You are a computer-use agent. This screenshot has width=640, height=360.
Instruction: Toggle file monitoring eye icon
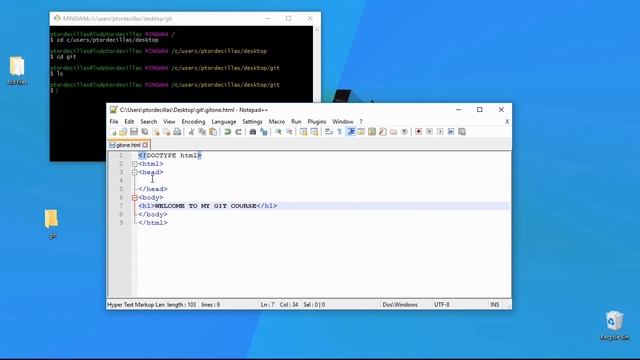[x=404, y=132]
